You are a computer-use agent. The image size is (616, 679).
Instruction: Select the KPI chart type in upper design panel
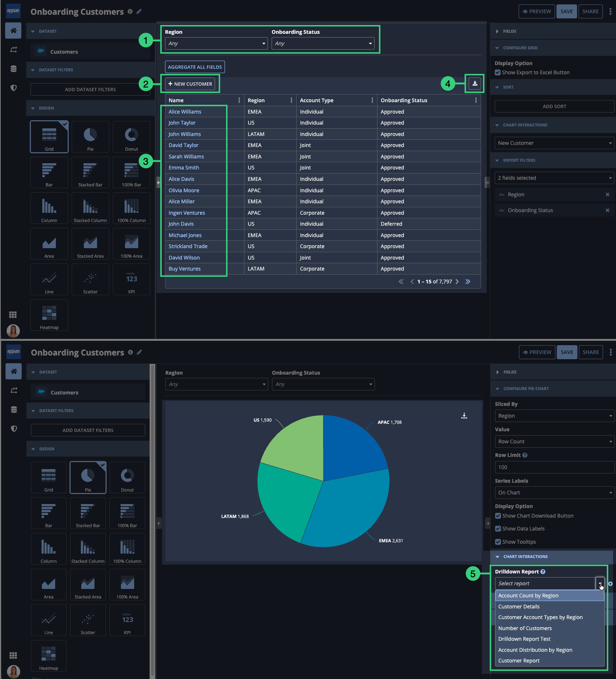[131, 279]
